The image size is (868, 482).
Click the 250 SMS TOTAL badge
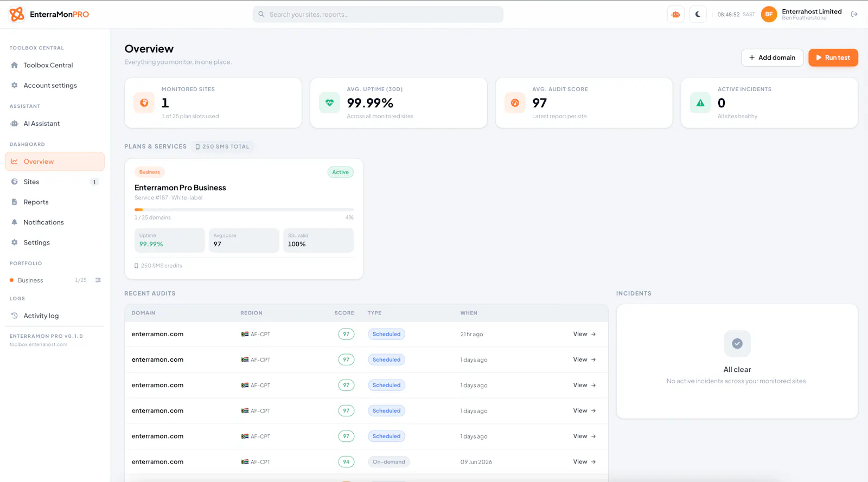coord(222,146)
